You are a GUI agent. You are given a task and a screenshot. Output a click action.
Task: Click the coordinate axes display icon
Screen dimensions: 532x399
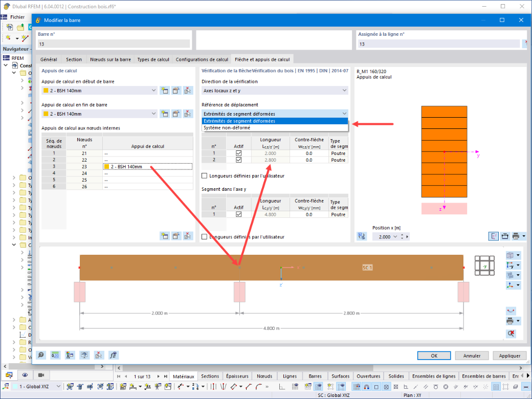click(x=510, y=285)
